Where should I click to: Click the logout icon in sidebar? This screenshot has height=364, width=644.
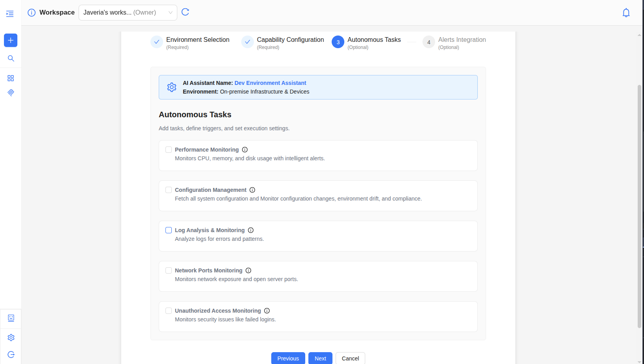click(x=11, y=355)
